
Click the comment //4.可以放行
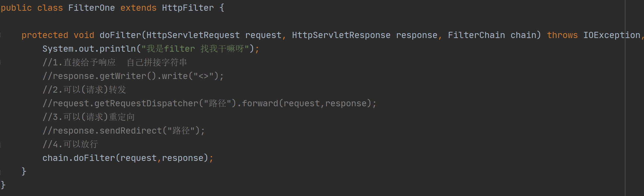click(70, 144)
